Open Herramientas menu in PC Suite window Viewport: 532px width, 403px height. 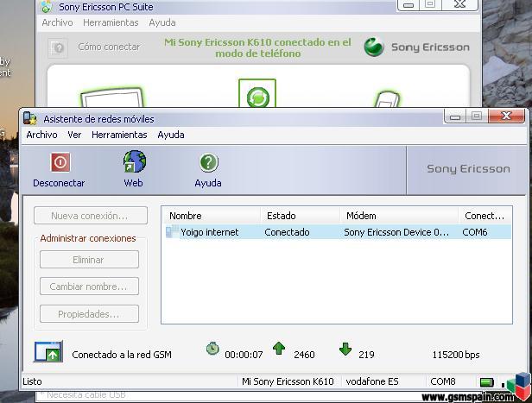(x=111, y=22)
